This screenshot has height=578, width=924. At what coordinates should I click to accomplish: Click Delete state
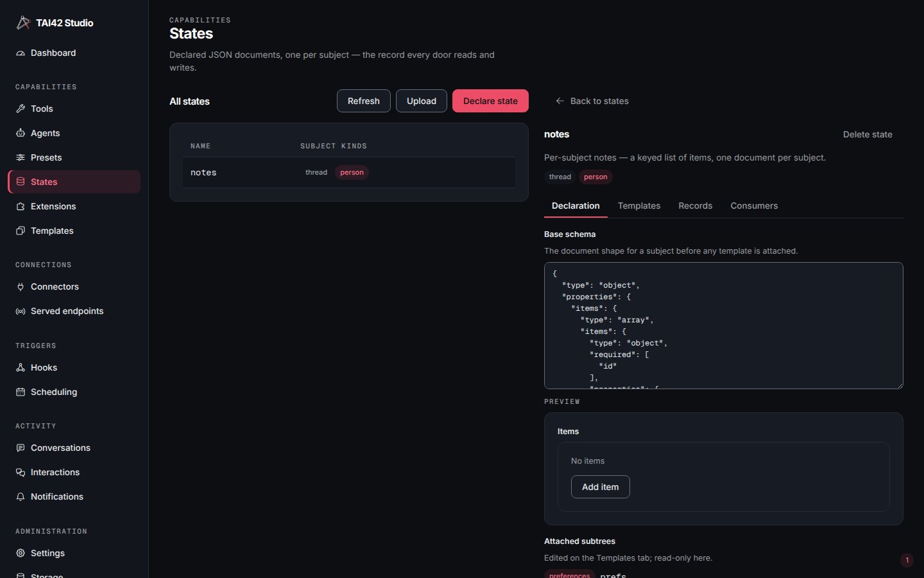pyautogui.click(x=868, y=135)
